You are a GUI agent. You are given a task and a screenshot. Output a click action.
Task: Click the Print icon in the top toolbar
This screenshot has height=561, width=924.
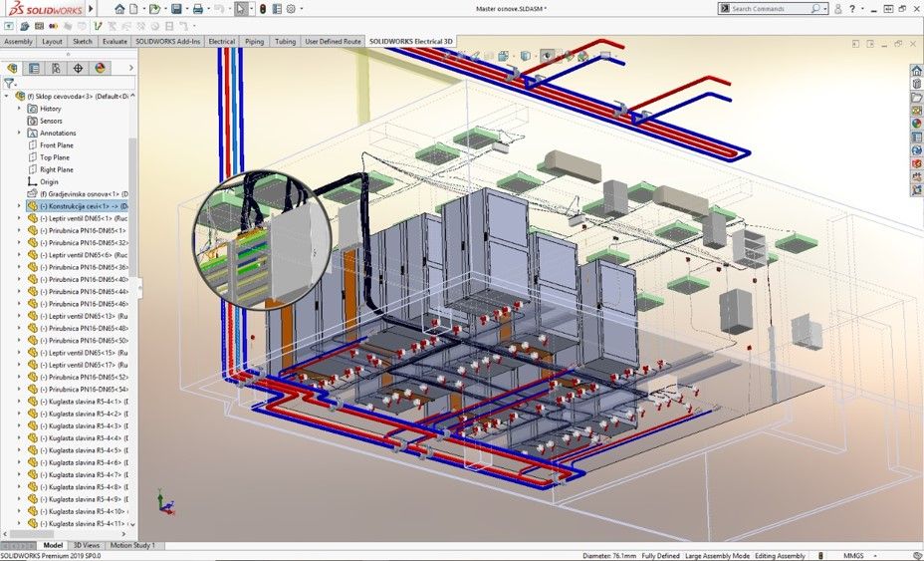tap(197, 9)
